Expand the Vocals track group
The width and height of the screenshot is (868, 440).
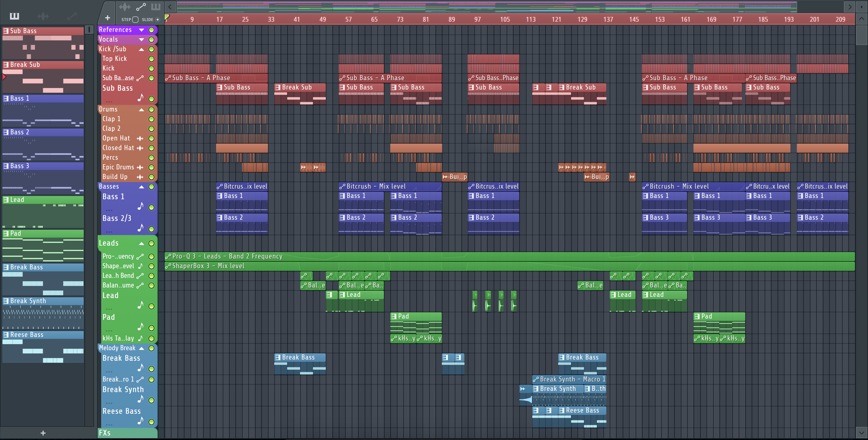coord(142,39)
